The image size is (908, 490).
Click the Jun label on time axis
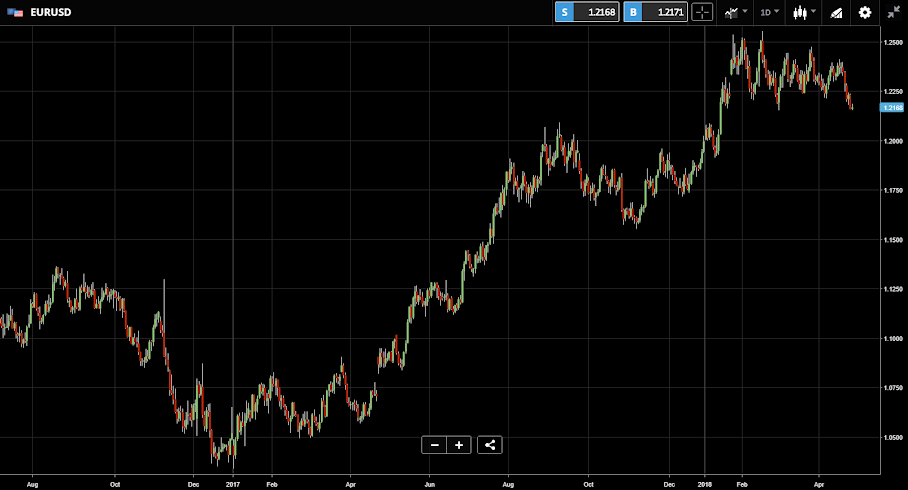point(429,484)
